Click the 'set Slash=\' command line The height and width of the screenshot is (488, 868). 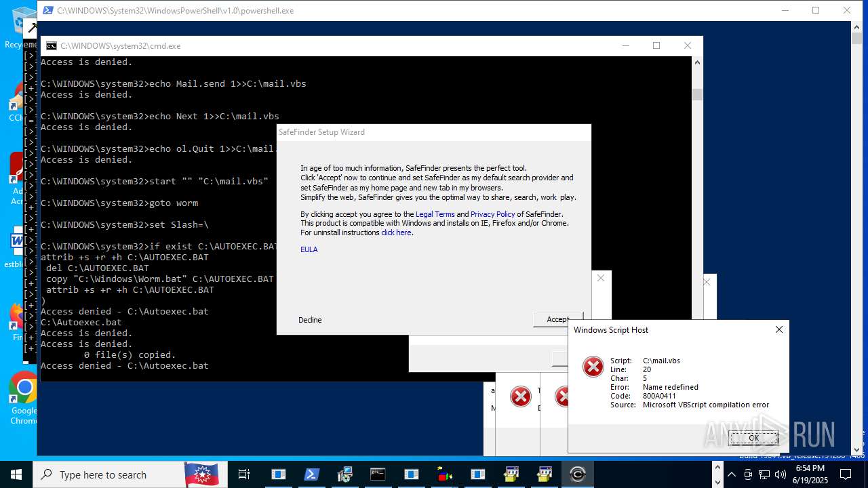125,225
